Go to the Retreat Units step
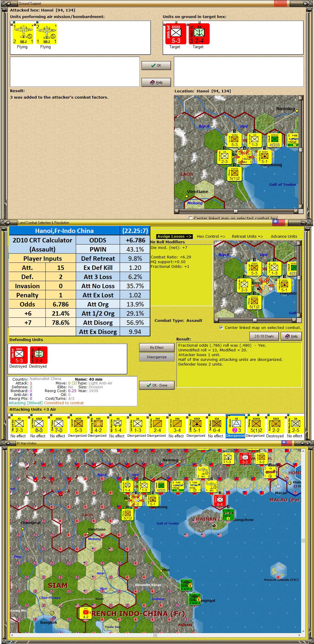The image size is (314, 644). (x=247, y=236)
